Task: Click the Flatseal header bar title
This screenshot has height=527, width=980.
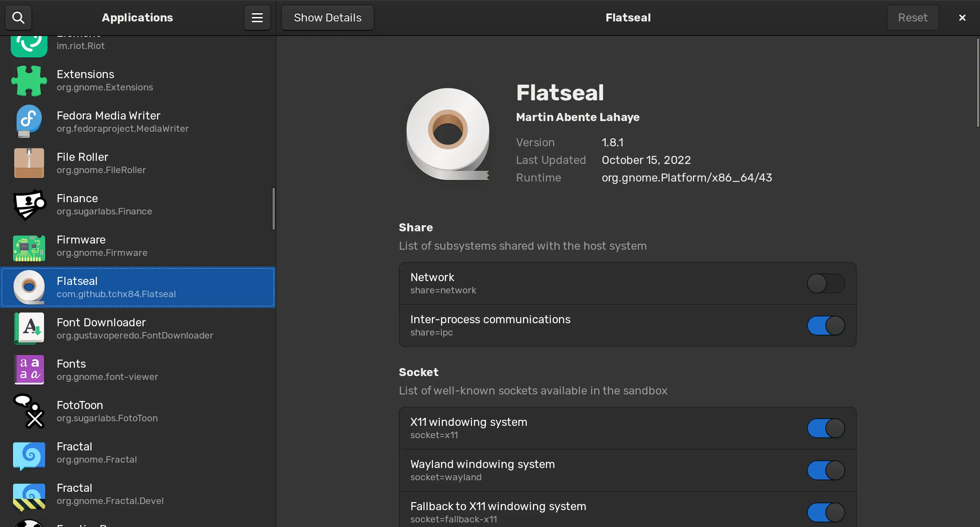Action: [x=628, y=18]
